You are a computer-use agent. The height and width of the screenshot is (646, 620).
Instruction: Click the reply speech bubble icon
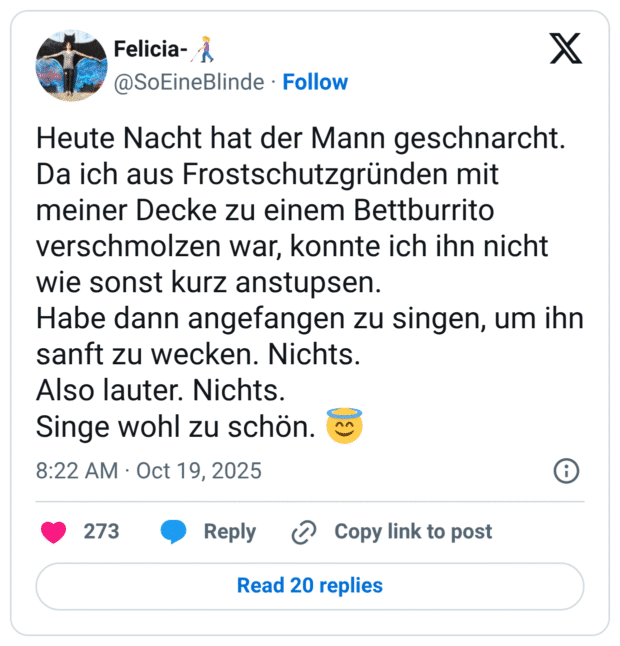tap(174, 532)
